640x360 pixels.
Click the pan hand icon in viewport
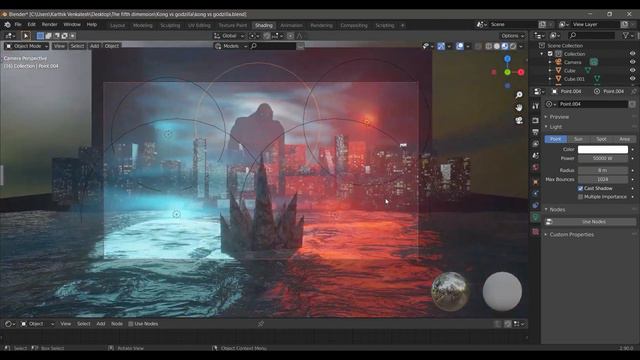coord(519,107)
